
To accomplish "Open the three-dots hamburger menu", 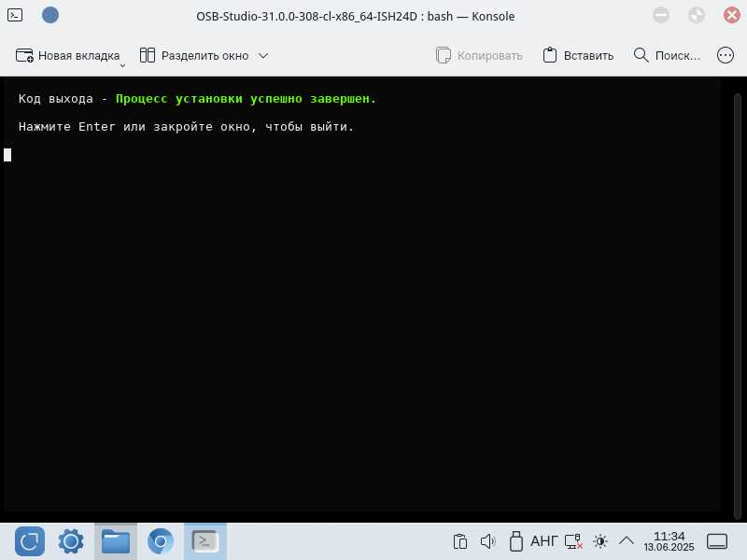I will coord(726,56).
